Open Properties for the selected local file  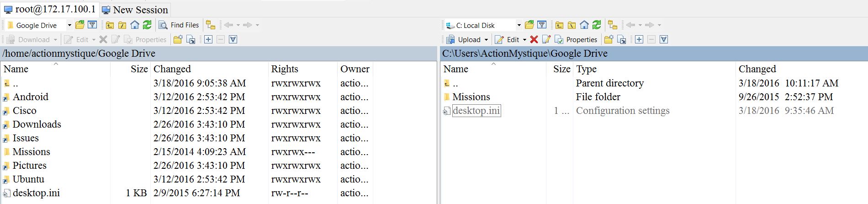pyautogui.click(x=576, y=40)
